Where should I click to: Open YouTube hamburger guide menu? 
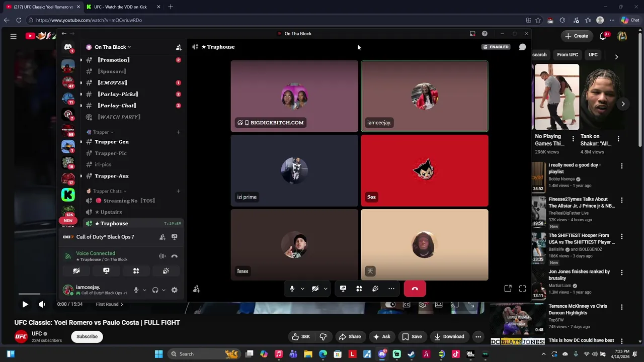tap(14, 36)
